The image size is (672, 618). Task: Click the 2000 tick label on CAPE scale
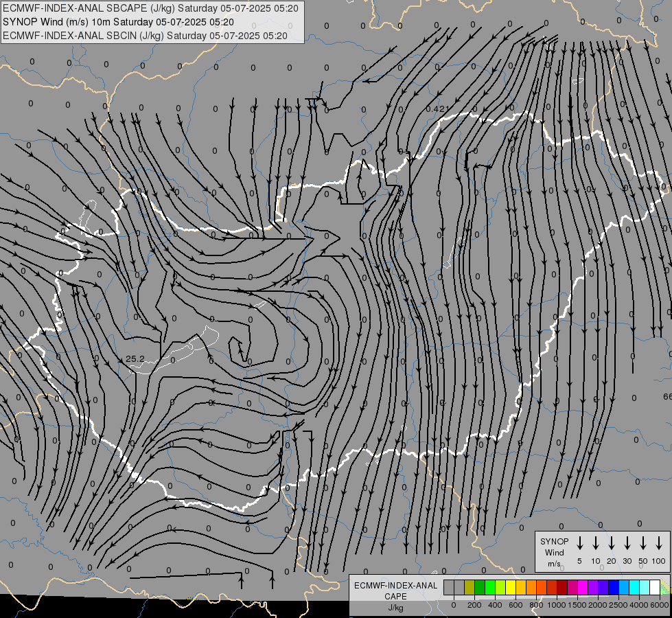tap(597, 605)
